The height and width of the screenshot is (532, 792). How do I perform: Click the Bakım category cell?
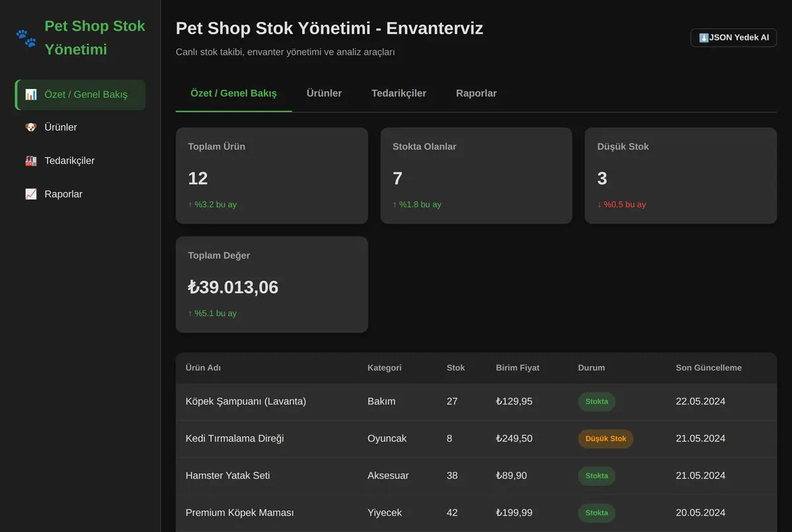[x=381, y=401]
